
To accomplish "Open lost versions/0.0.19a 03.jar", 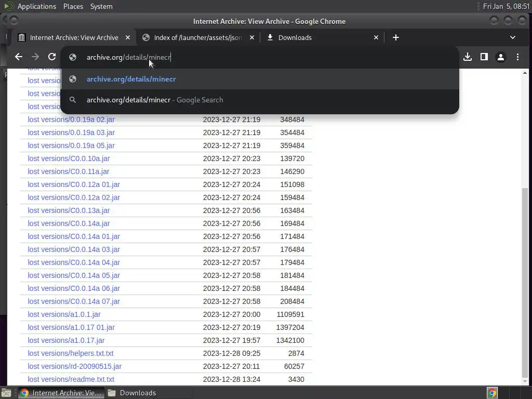I will (x=71, y=132).
